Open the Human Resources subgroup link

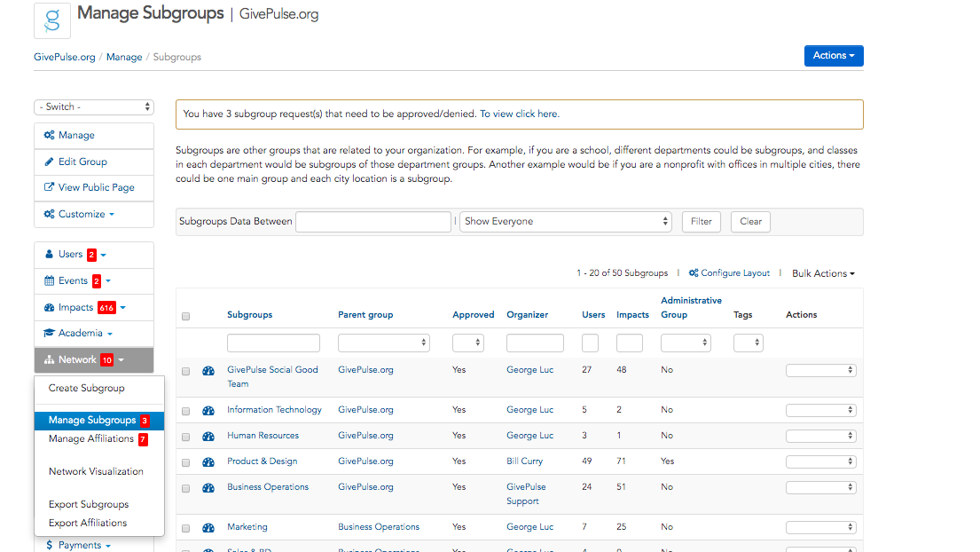(x=263, y=435)
